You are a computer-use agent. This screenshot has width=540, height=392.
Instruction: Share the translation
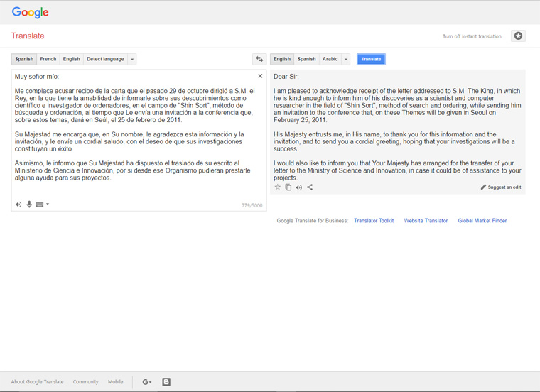(x=310, y=187)
